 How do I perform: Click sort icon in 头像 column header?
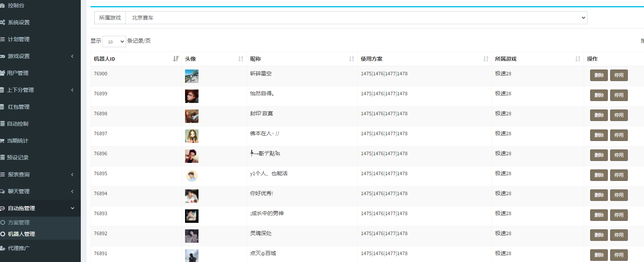coord(241,59)
